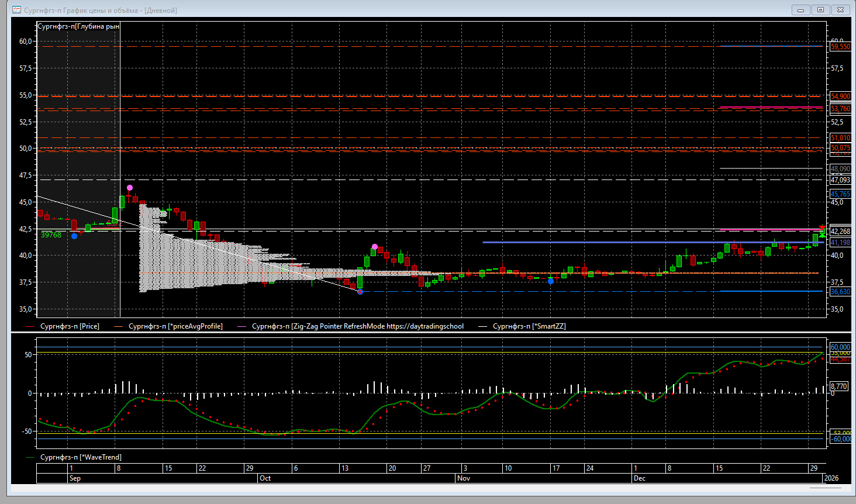Click the chart window icon in title bar

16,10
